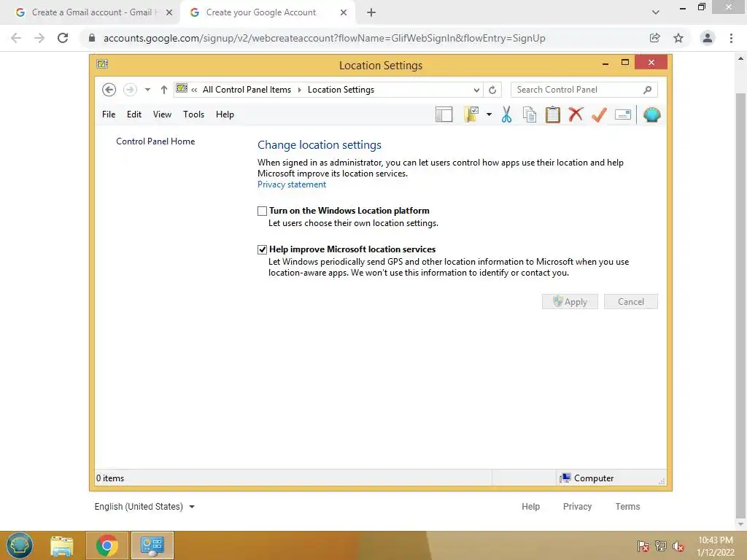The height and width of the screenshot is (560, 747).
Task: Refresh the Location Settings address bar
Action: point(492,90)
